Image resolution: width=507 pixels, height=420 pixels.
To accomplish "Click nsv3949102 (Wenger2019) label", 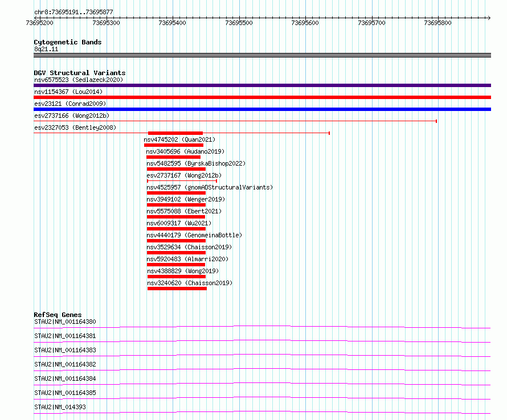I will pyautogui.click(x=186, y=199).
